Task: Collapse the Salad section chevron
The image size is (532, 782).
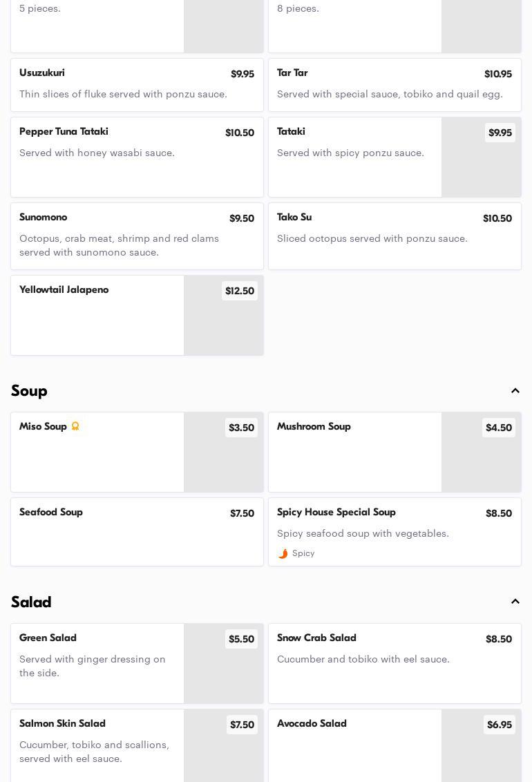Action: coord(515,602)
